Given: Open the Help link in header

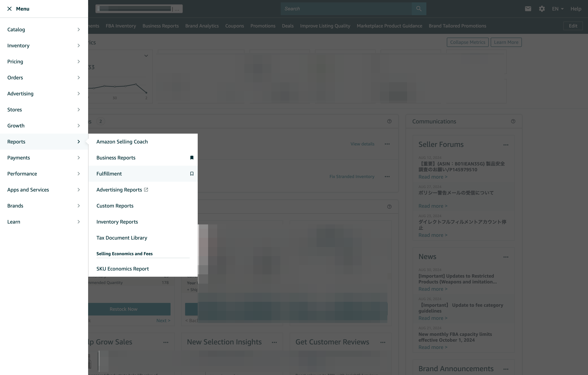Looking at the screenshot, I should tap(576, 9).
